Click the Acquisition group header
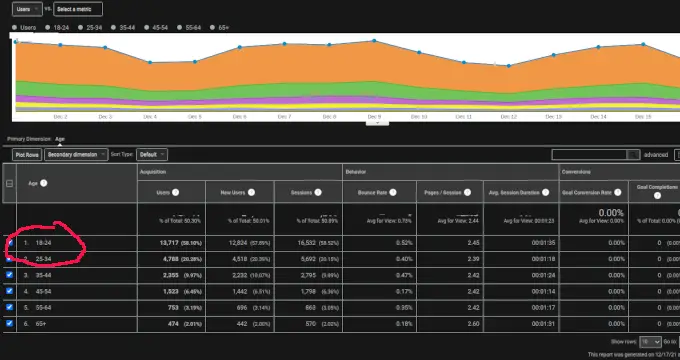 tap(153, 172)
